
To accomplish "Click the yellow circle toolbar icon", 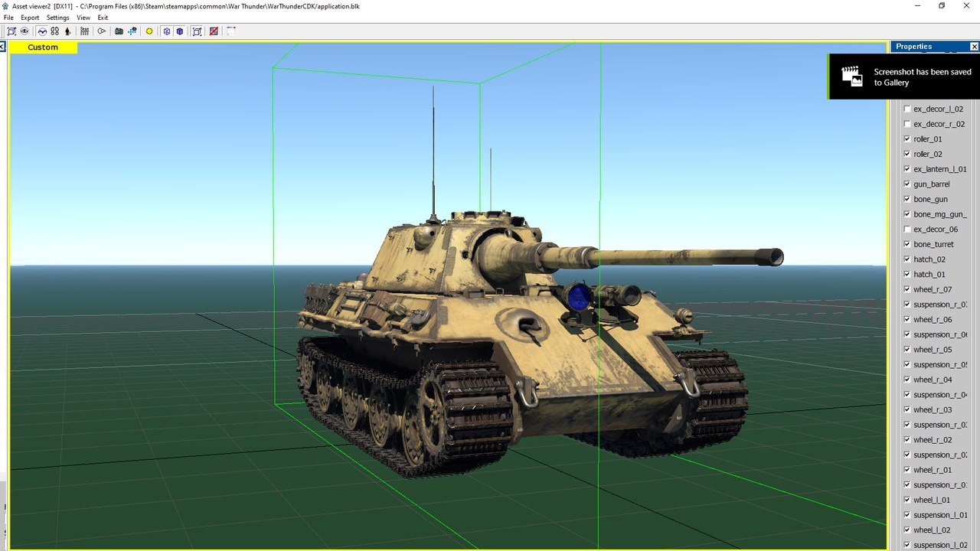I will point(149,31).
